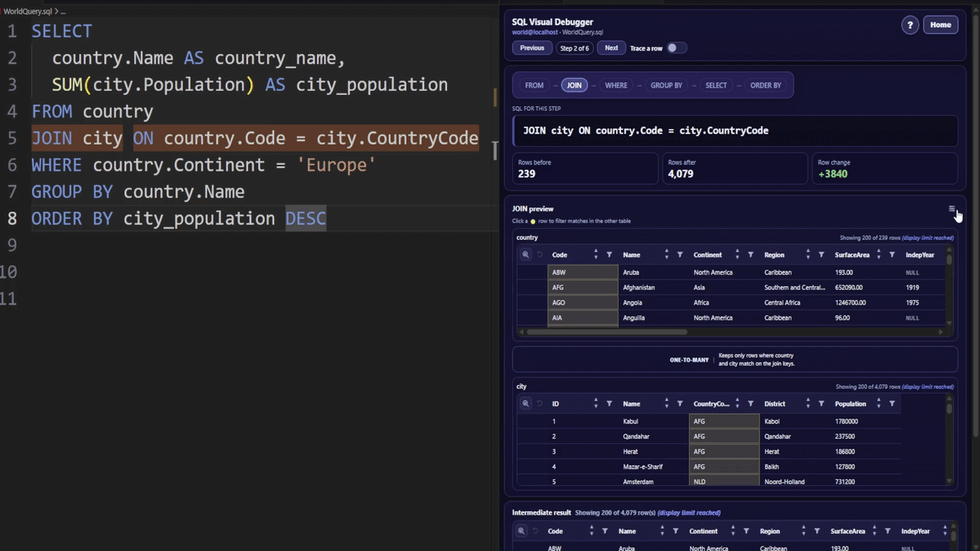Select the Kabul row in city table
Screen dimensions: 980x551
coord(708,422)
